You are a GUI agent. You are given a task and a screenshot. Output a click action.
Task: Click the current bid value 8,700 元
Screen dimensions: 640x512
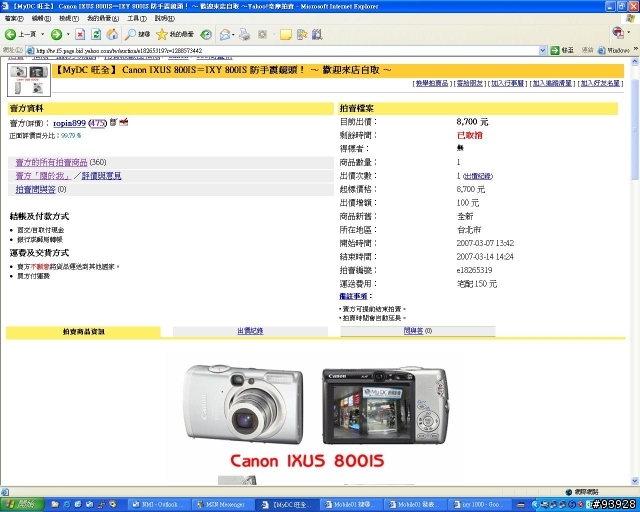472,122
